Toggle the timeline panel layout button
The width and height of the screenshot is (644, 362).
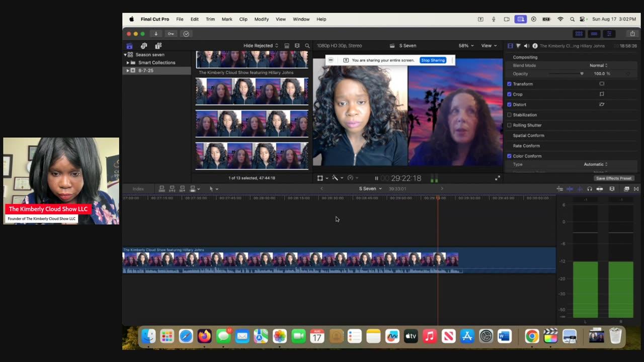tap(594, 34)
